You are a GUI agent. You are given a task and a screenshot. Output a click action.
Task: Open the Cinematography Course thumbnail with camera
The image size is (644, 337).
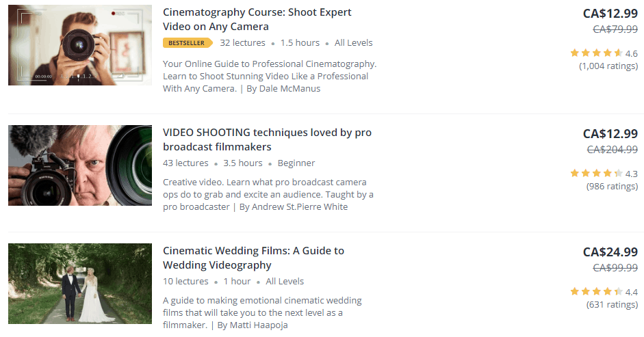[x=79, y=45]
